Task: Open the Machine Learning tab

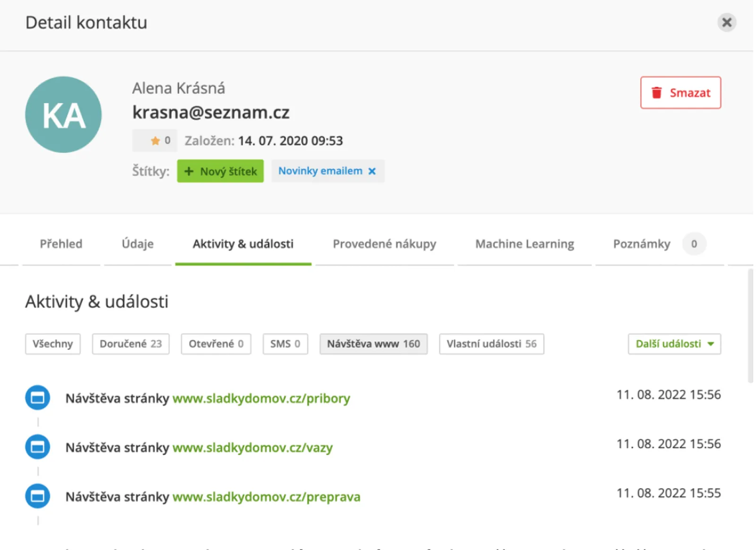Action: [524, 244]
